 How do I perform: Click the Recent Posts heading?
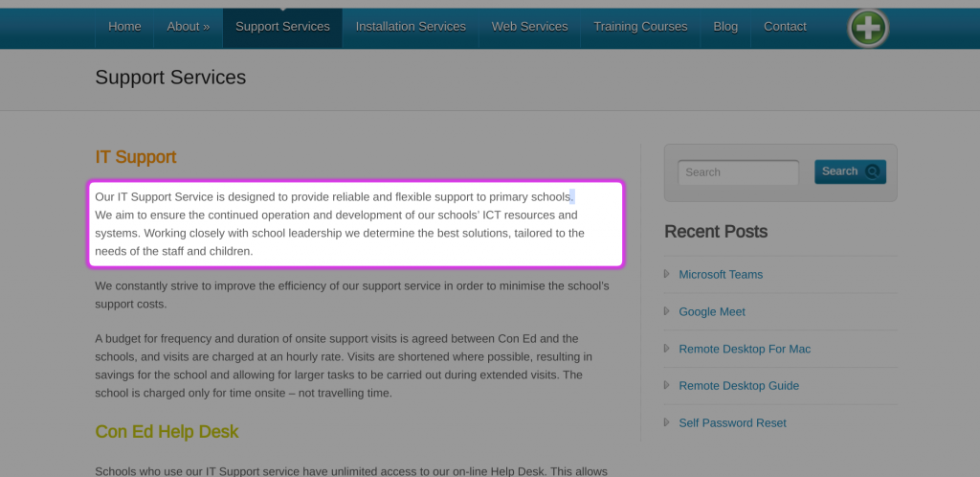[x=716, y=231]
